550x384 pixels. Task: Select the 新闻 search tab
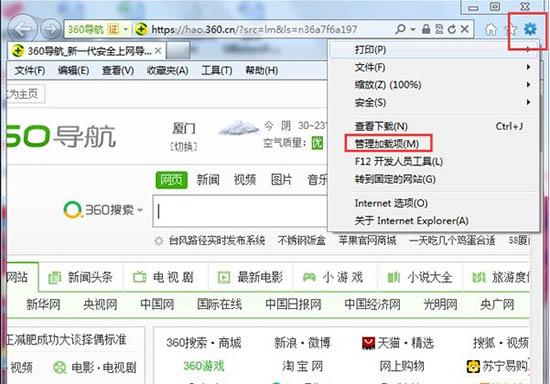coord(208,180)
